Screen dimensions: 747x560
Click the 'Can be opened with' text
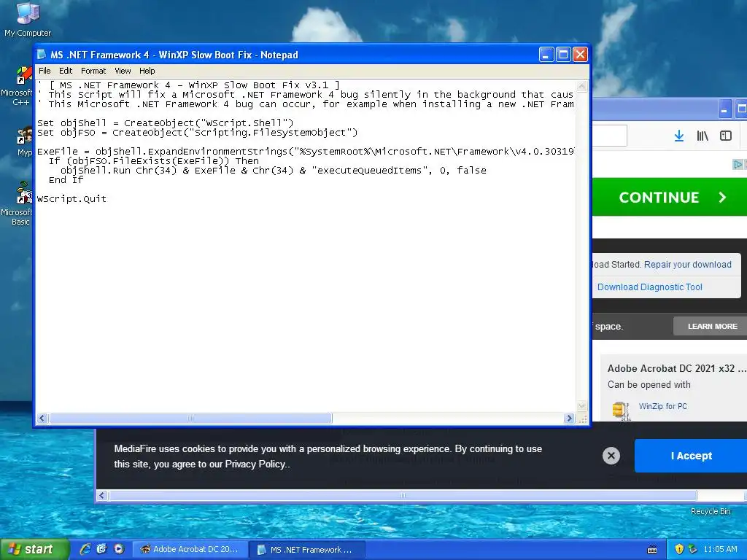coord(649,384)
